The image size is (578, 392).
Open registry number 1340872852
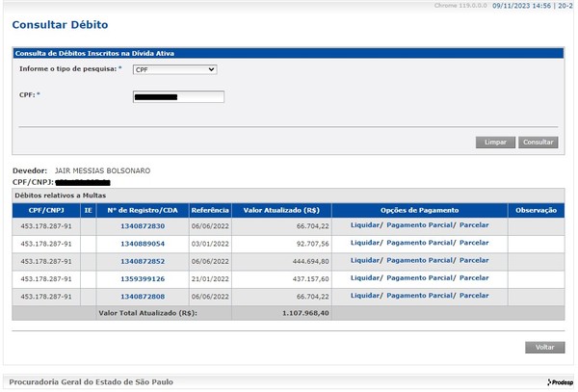[x=143, y=261]
